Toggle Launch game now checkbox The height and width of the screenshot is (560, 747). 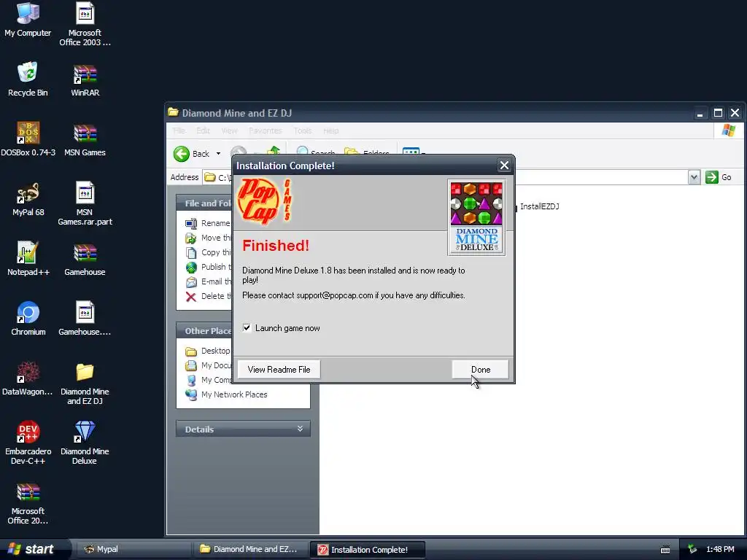247,327
